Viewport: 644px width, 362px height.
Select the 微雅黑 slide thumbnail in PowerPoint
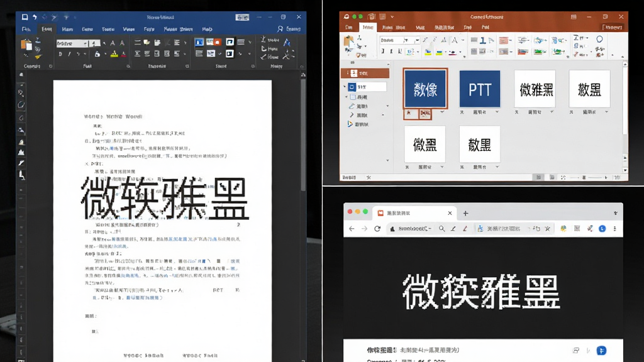(x=535, y=89)
